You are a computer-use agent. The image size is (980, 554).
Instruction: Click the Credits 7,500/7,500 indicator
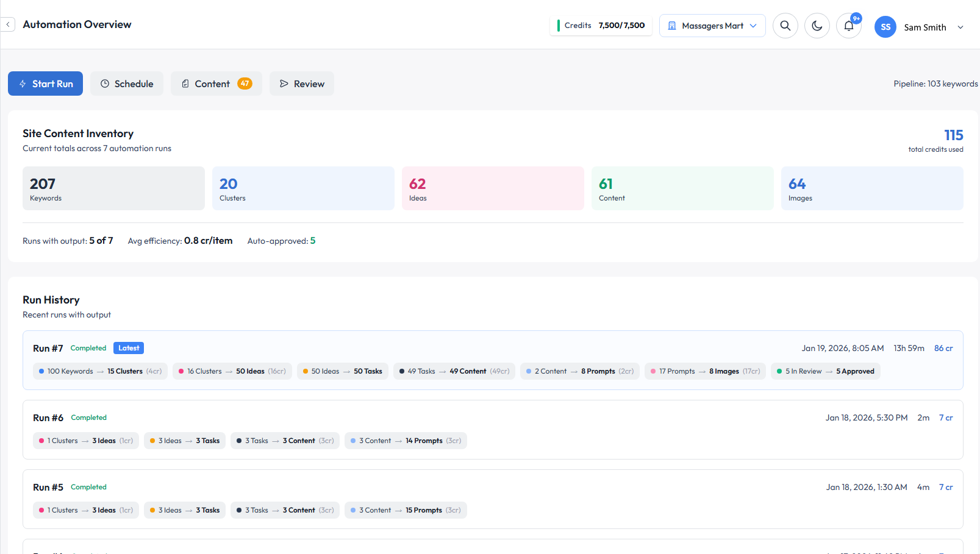pos(601,26)
